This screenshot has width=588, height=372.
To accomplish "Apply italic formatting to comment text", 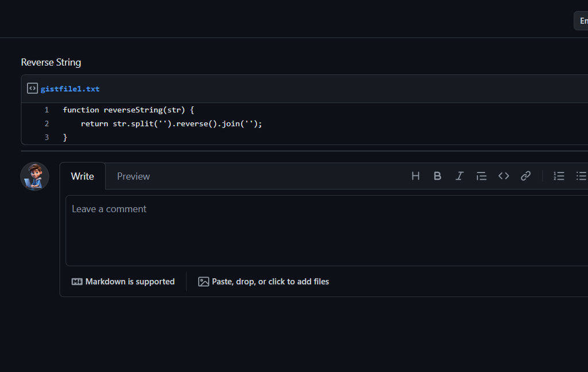I will tap(459, 176).
